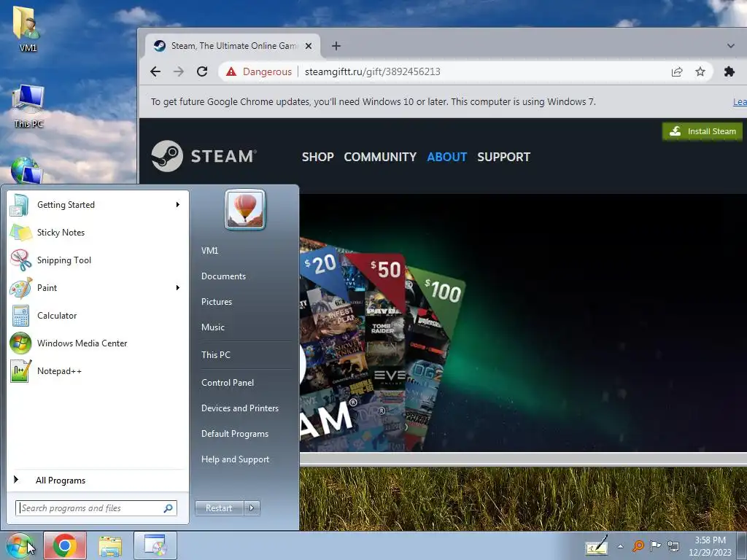
Task: Open Music from Start menu
Action: click(x=212, y=327)
